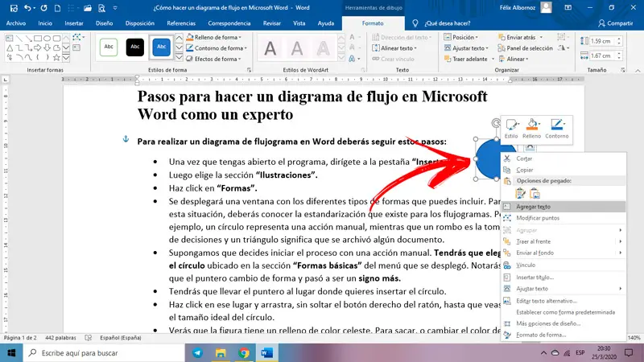Click Enviar atrás button
The image size is (644, 362).
click(517, 37)
